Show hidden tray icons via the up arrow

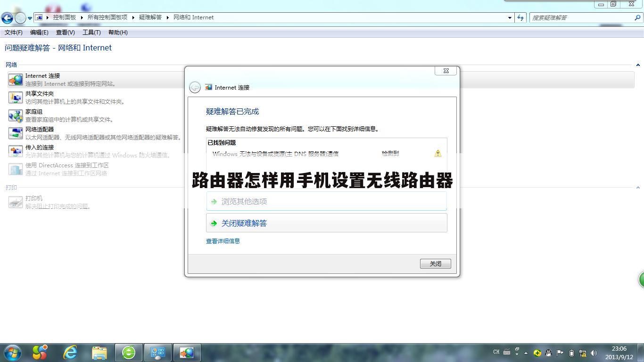click(527, 353)
